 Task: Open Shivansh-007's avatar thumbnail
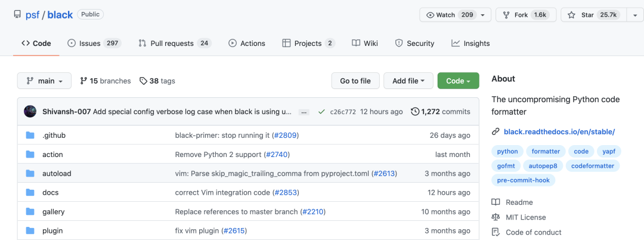30,112
